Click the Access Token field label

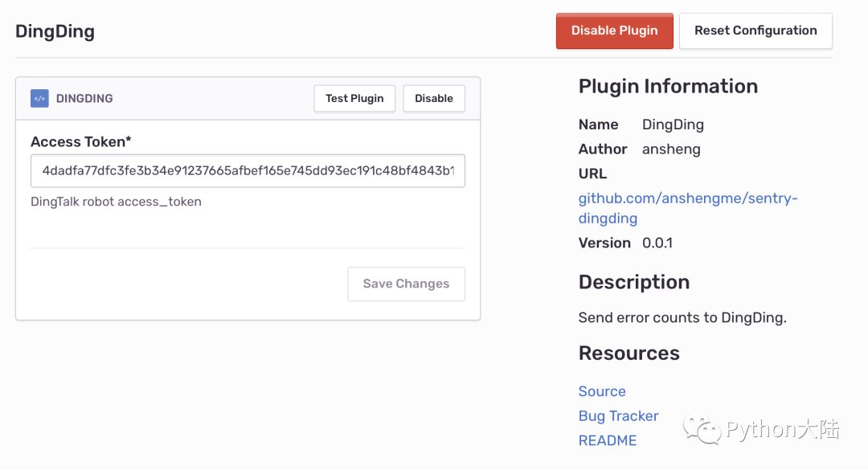[80, 141]
